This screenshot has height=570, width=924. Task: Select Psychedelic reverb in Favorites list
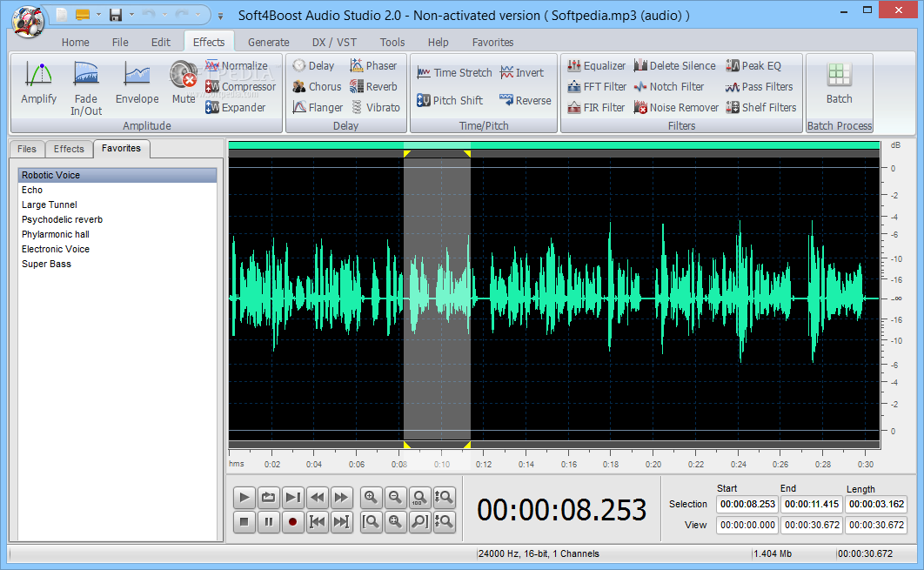coord(117,219)
